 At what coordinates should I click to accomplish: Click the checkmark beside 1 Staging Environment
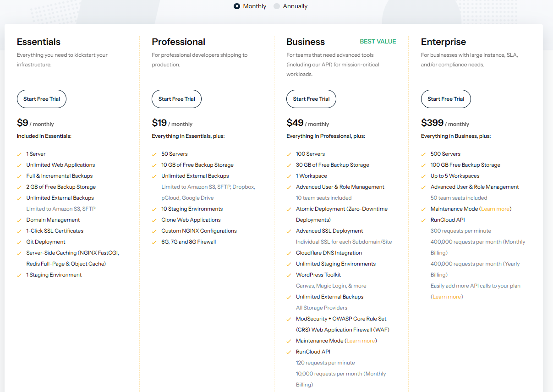point(19,275)
